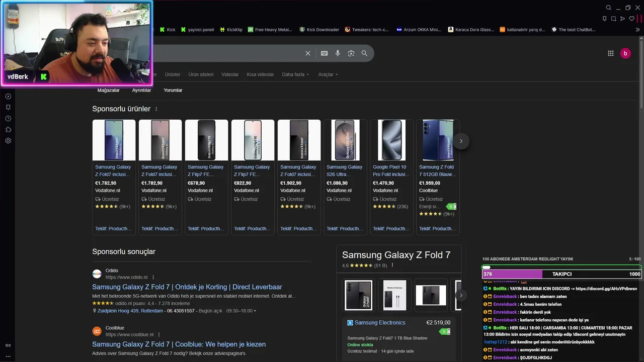Click the €2.519,00 price in the panel
Viewport: 644px width, 362px height.
click(438, 323)
